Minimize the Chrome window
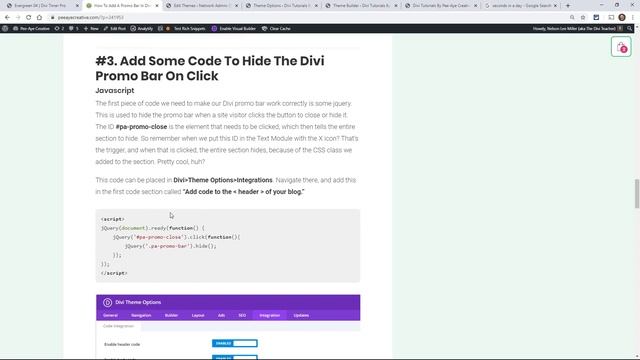 point(602,5)
